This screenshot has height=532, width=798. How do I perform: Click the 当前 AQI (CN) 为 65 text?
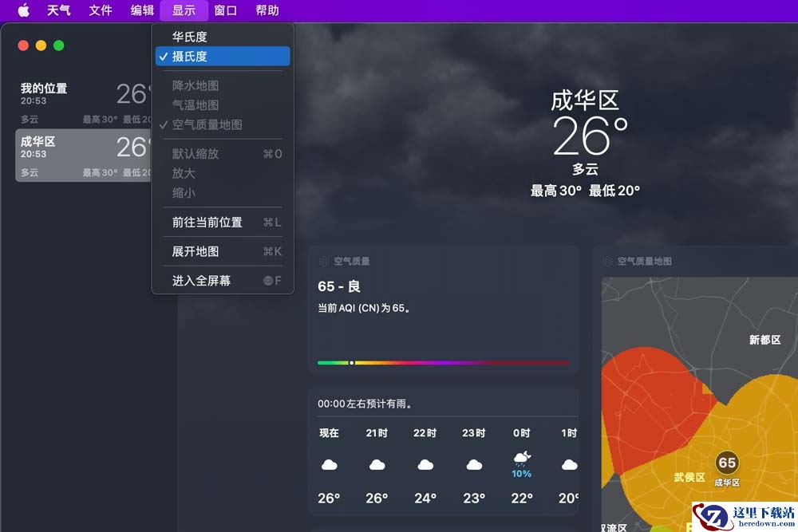pyautogui.click(x=365, y=308)
